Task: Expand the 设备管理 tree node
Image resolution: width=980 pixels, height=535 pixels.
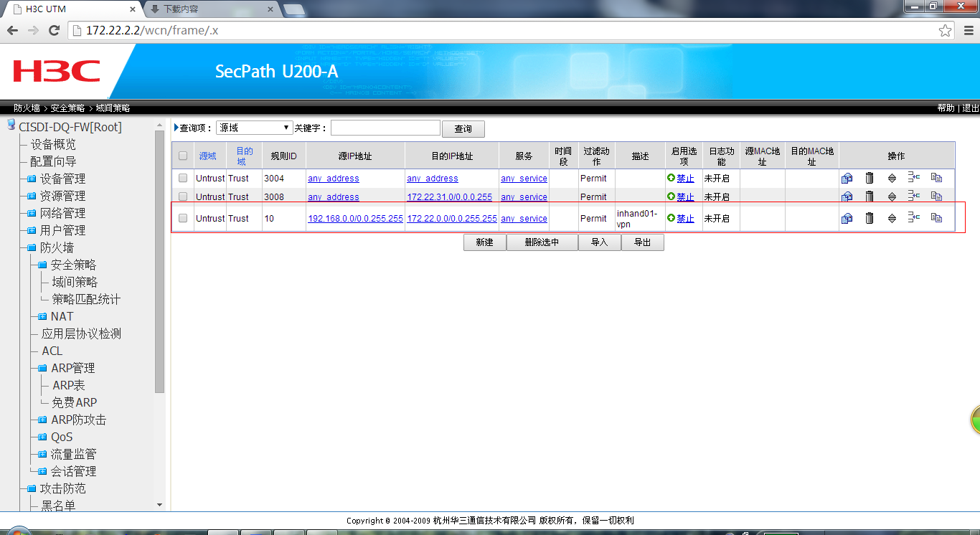Action: click(x=32, y=179)
